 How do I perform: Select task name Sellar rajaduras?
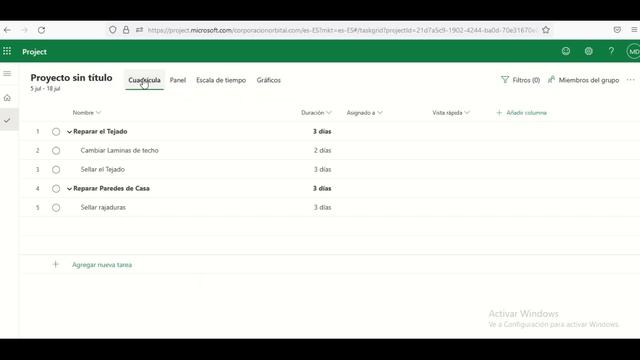(103, 207)
